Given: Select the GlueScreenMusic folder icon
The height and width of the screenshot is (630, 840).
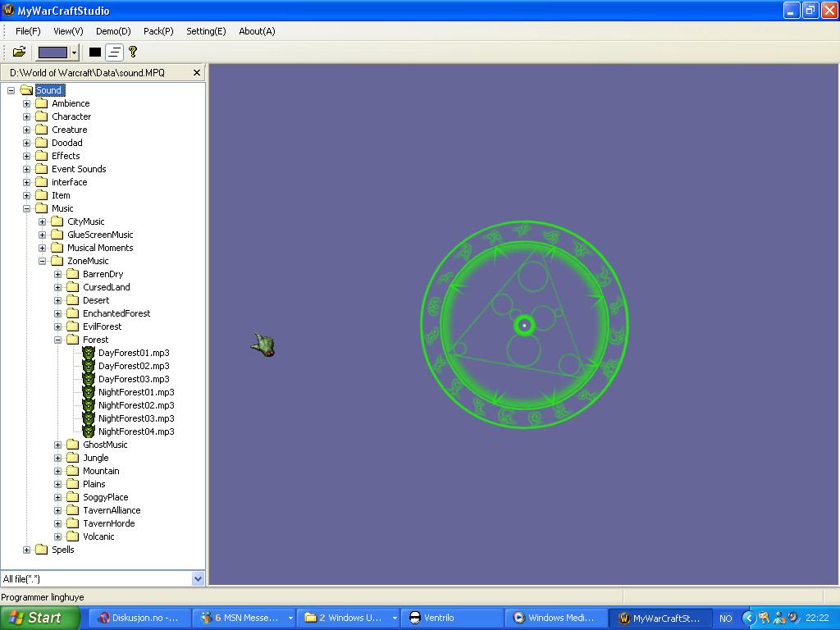Looking at the screenshot, I should 57,235.
